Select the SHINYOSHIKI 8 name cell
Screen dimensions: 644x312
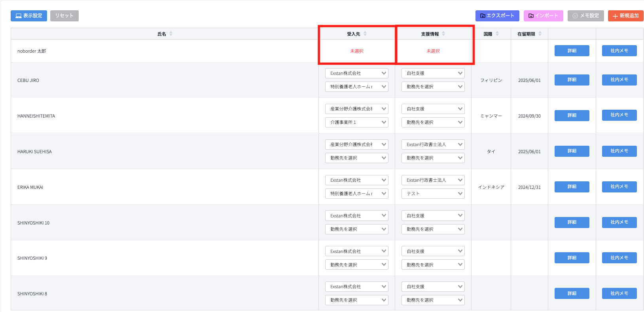coord(32,294)
